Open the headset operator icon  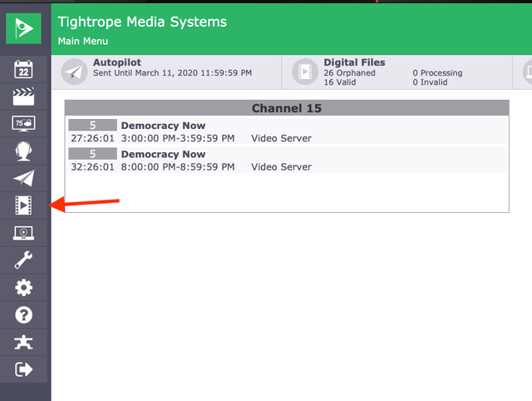[x=23, y=151]
